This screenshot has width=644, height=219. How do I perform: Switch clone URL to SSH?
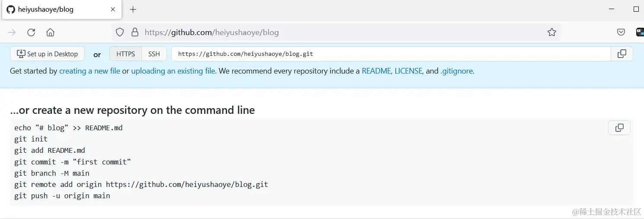[154, 54]
